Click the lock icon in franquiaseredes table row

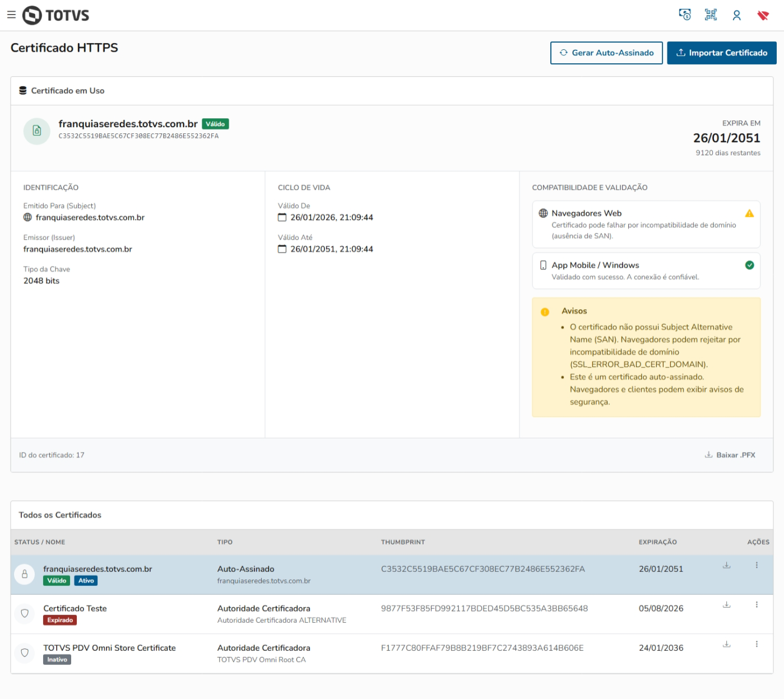[x=25, y=574]
